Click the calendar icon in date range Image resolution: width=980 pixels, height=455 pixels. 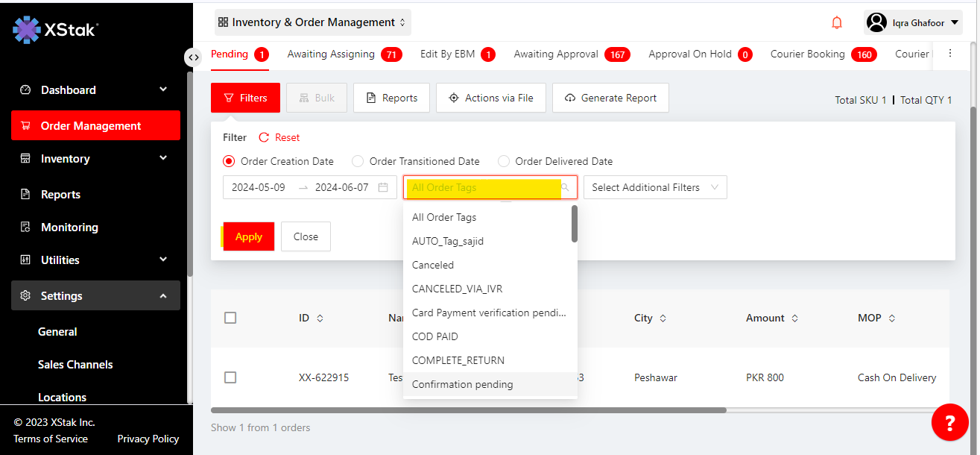point(383,188)
